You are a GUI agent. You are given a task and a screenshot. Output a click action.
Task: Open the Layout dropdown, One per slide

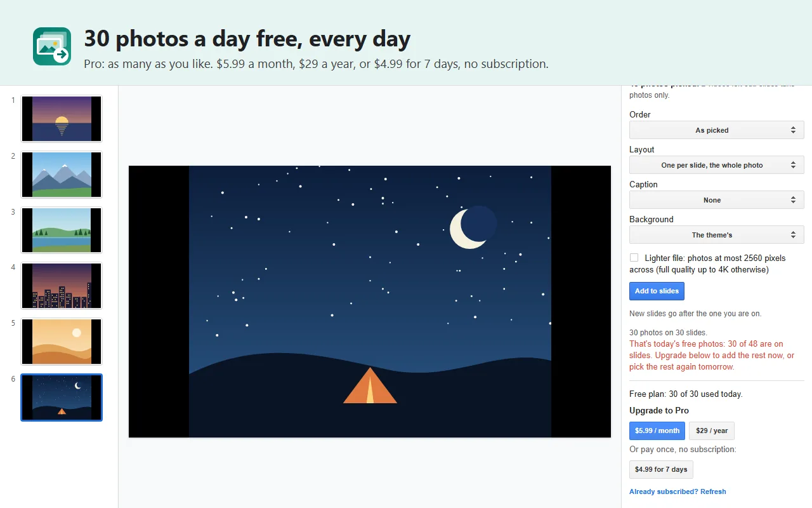click(717, 165)
